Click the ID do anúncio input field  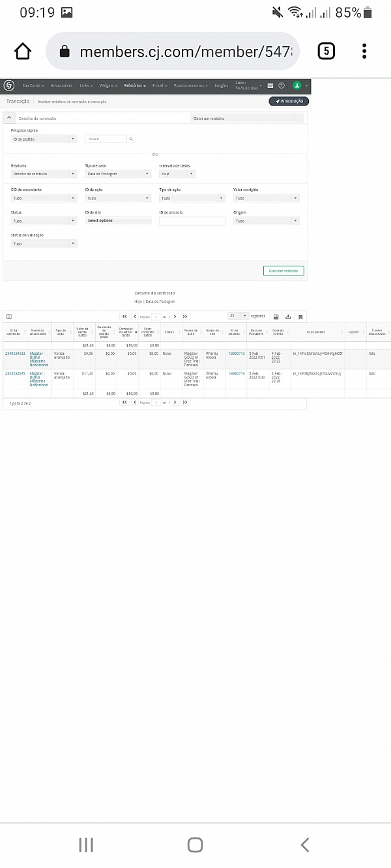192,221
